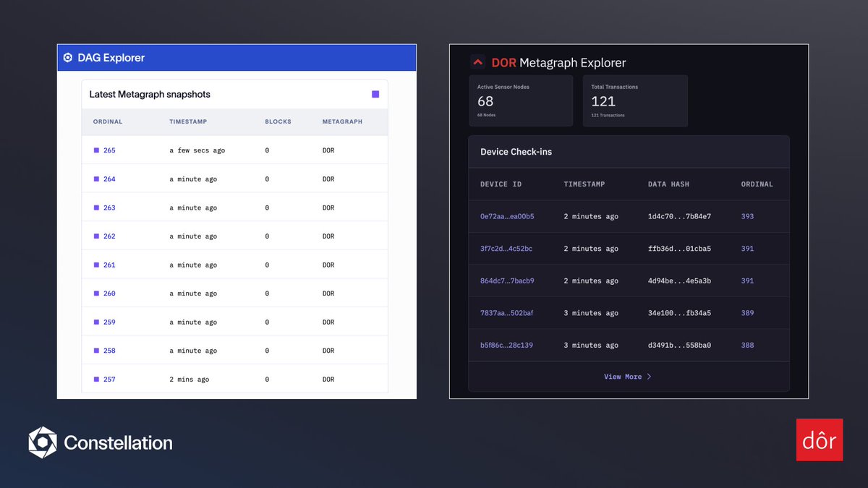Click the purple square icon beside ordinal 264
This screenshot has height=488, width=868.
[96, 179]
